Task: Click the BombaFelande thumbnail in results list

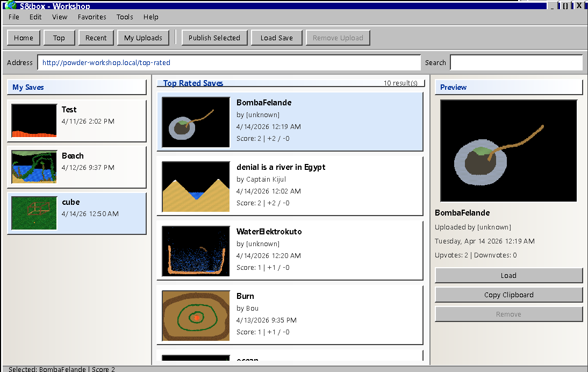Action: coord(196,122)
